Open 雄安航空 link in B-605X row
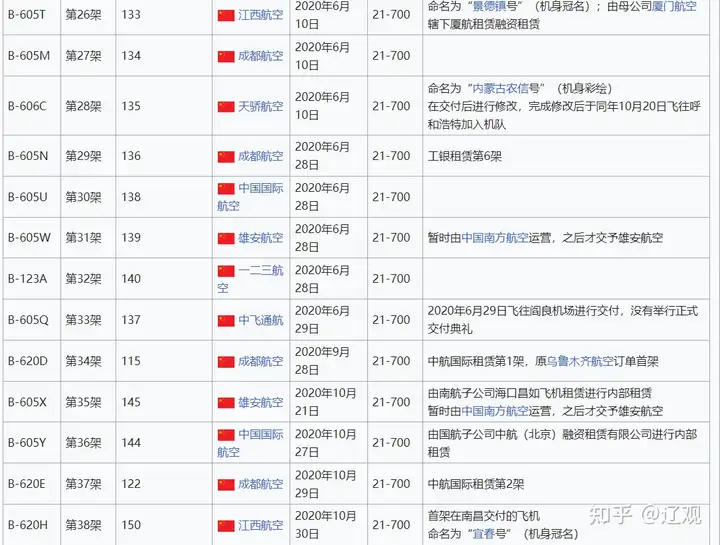Image resolution: width=720 pixels, height=545 pixels. click(x=260, y=403)
